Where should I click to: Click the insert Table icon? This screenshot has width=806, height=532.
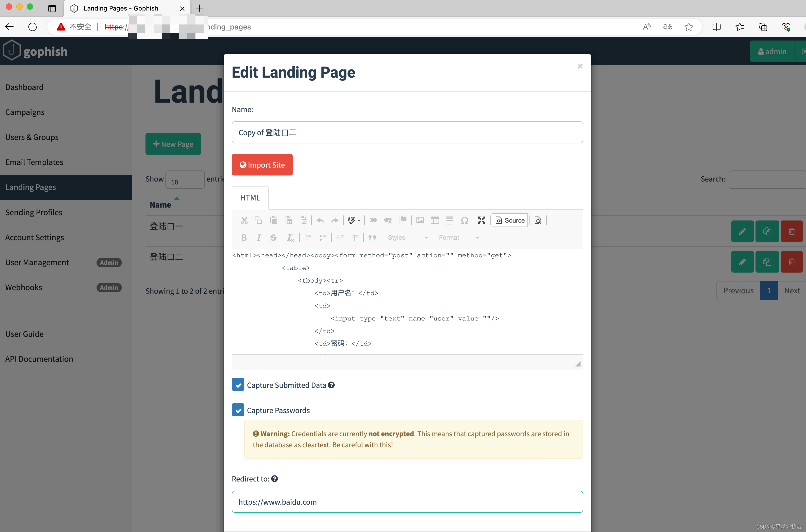435,220
